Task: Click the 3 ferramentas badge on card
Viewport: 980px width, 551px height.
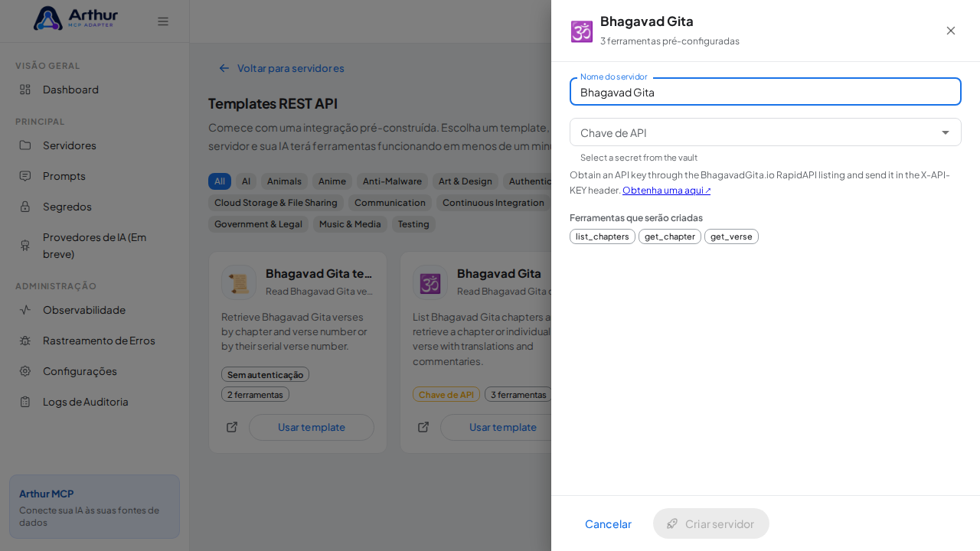Action: click(518, 394)
